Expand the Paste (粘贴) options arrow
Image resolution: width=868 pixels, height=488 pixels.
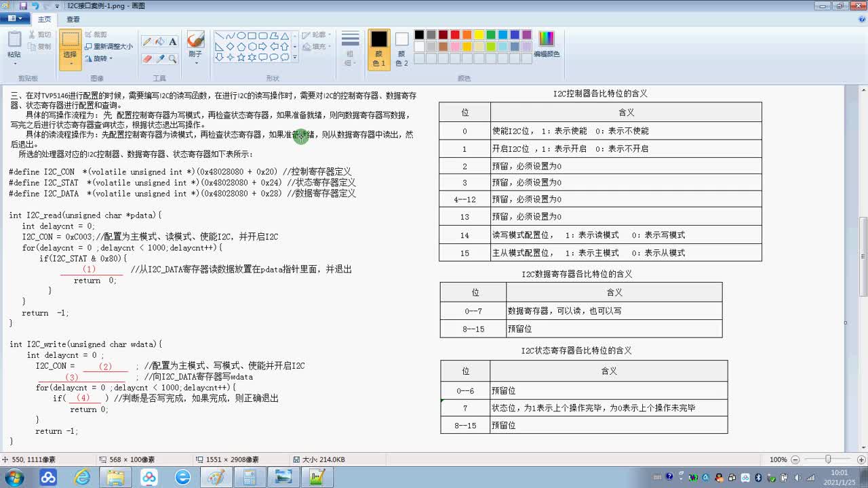click(14, 64)
